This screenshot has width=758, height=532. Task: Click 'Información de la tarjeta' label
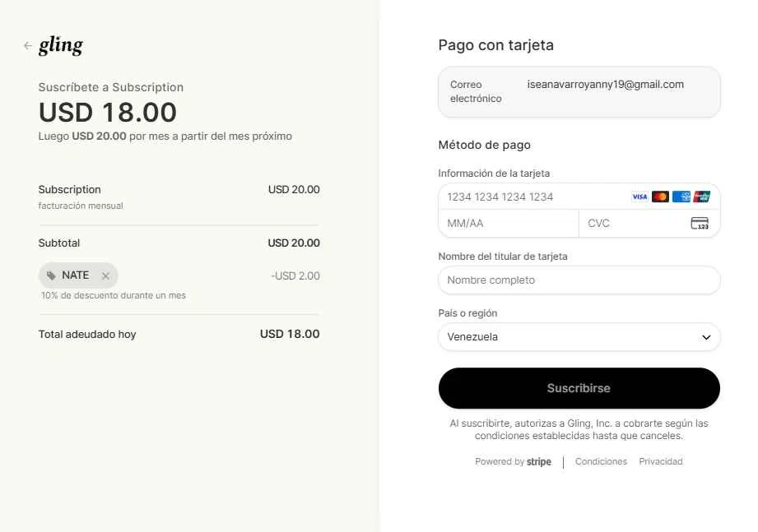tap(494, 173)
